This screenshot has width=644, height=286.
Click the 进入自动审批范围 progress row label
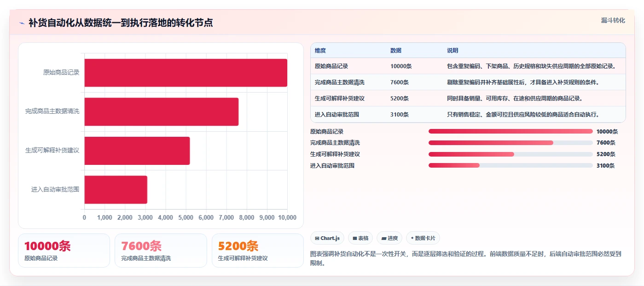(x=332, y=166)
